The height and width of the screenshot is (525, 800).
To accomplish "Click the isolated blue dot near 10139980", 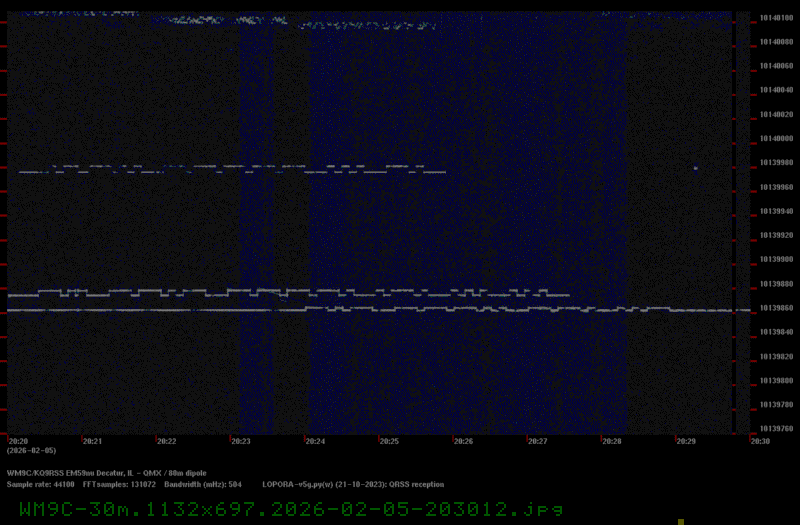I will [696, 168].
